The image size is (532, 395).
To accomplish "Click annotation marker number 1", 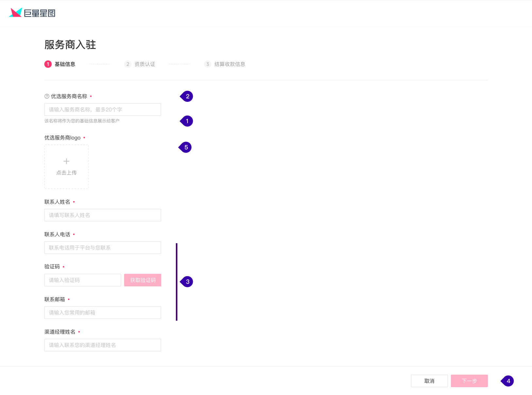I will [x=187, y=121].
